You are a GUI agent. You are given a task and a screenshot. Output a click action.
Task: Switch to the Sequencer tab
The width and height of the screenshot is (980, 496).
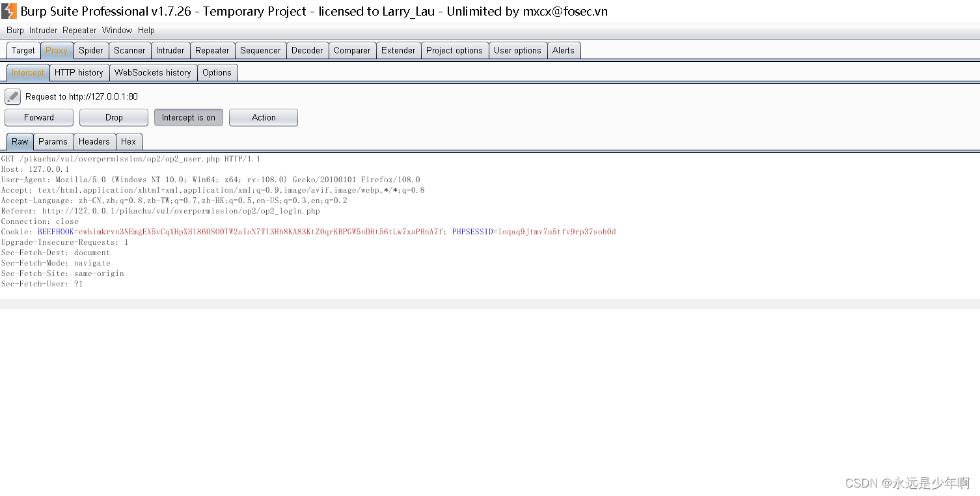pyautogui.click(x=260, y=50)
